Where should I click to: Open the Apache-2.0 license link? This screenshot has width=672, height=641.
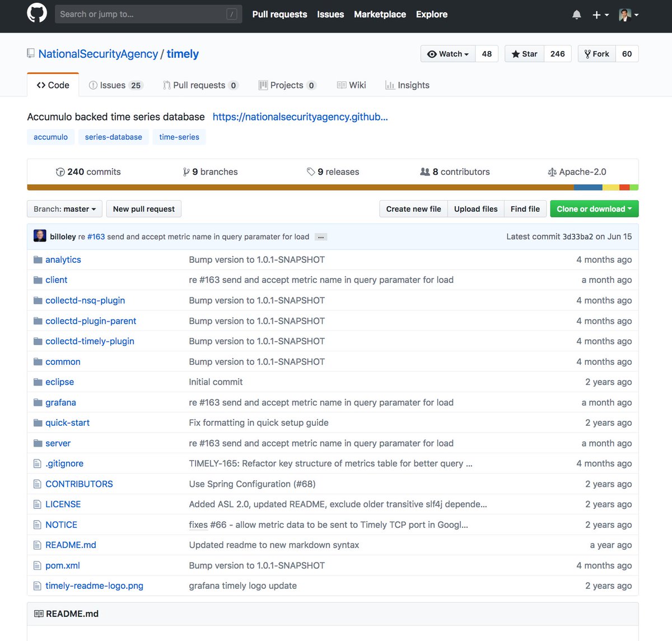(577, 172)
